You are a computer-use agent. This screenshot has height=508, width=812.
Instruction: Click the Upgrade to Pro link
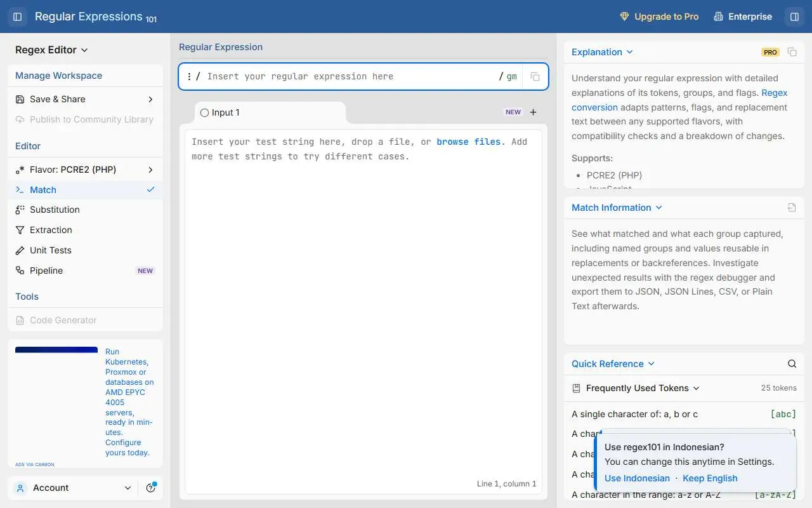pos(659,17)
